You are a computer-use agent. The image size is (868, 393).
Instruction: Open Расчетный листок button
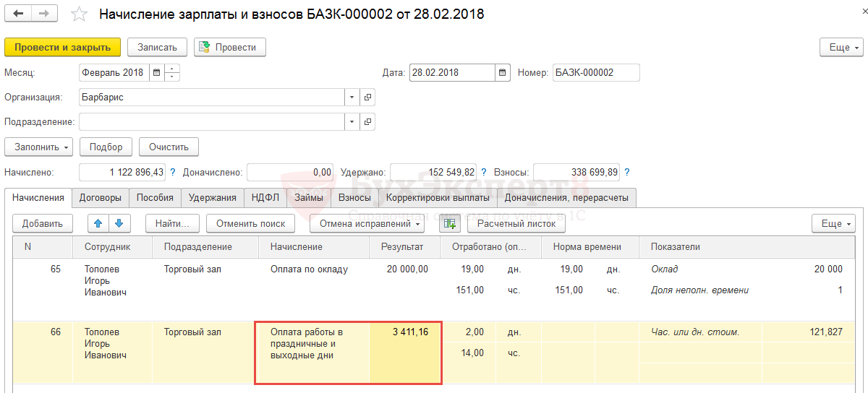(x=516, y=223)
